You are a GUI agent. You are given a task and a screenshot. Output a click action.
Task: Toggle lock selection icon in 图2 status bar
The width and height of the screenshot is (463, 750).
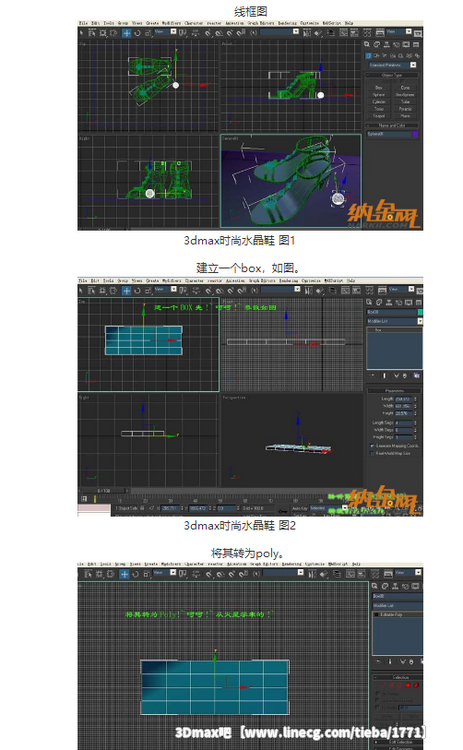pyautogui.click(x=142, y=508)
